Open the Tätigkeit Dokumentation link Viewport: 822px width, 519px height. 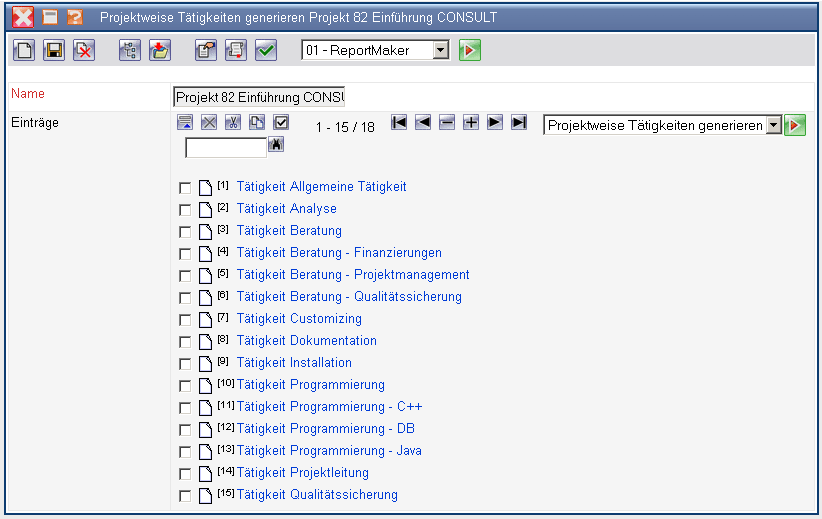(x=307, y=341)
